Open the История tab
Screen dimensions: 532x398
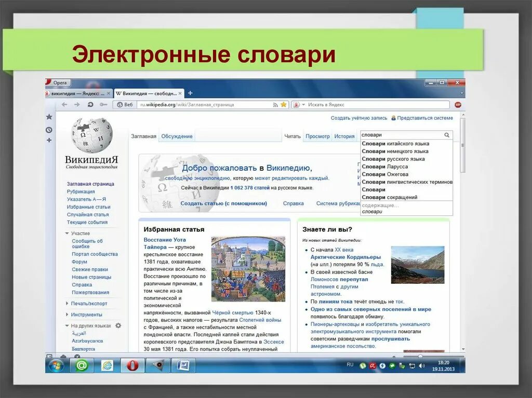point(344,136)
